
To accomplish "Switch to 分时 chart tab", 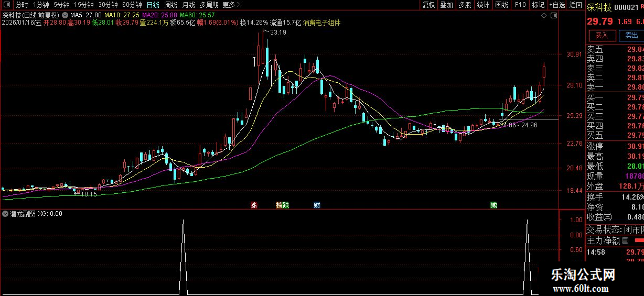I will [x=22, y=5].
